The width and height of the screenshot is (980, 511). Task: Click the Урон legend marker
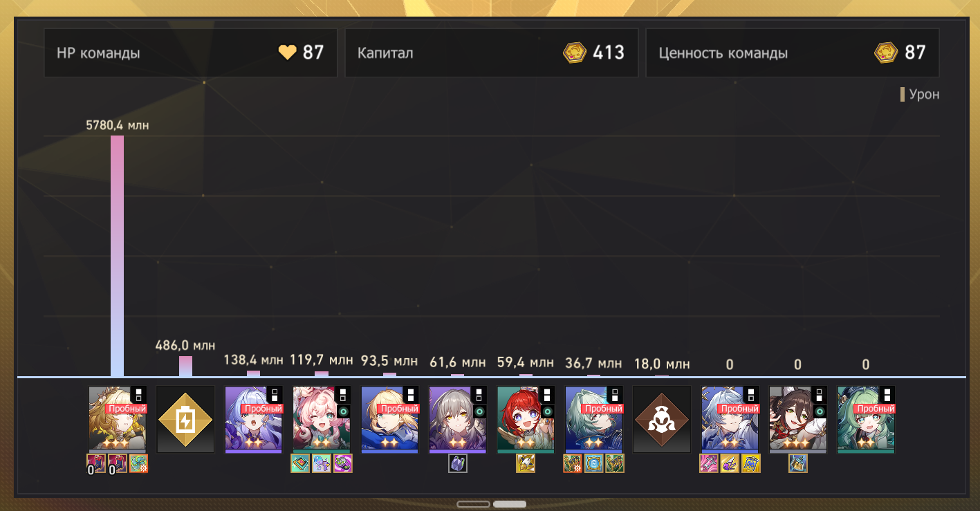pyautogui.click(x=903, y=95)
